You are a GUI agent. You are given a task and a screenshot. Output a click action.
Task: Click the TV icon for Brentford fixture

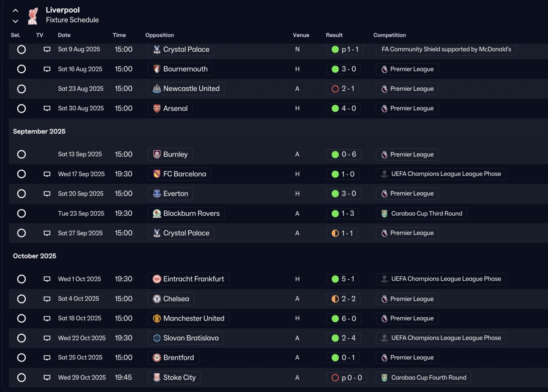coord(47,358)
